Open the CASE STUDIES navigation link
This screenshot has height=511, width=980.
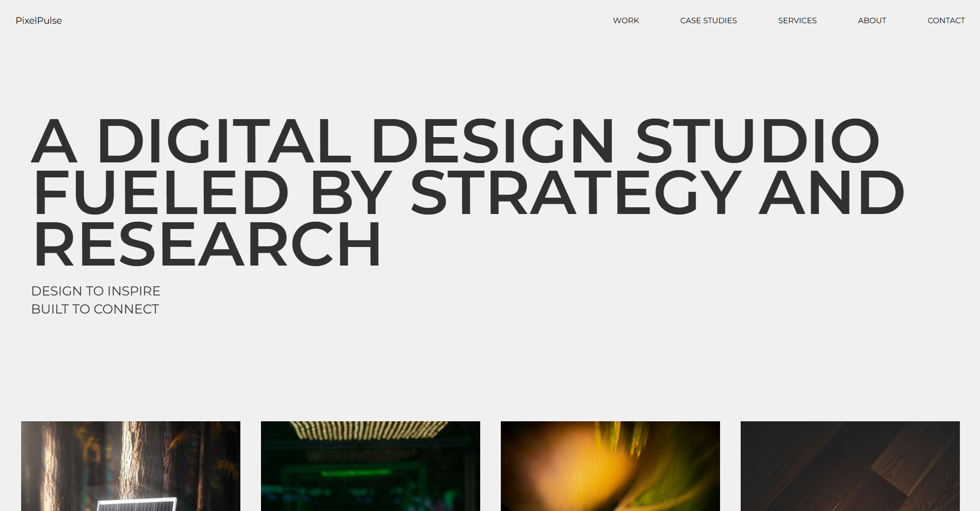(708, 21)
